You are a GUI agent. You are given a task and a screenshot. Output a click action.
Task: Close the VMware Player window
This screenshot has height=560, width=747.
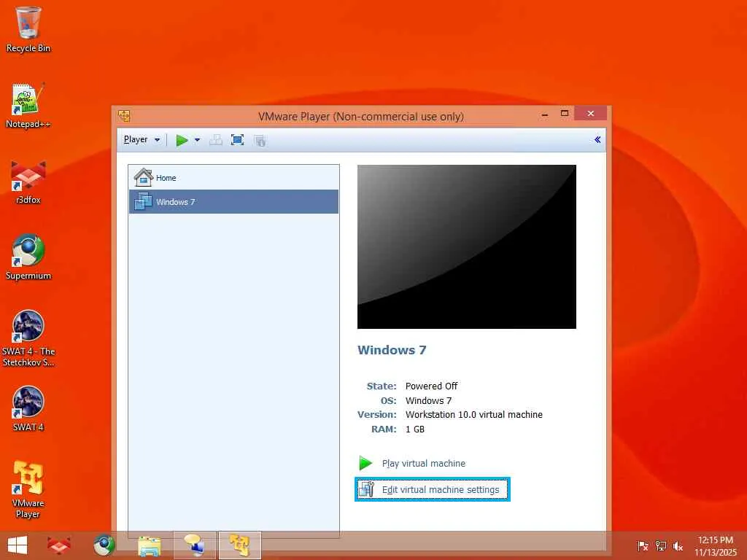(591, 113)
